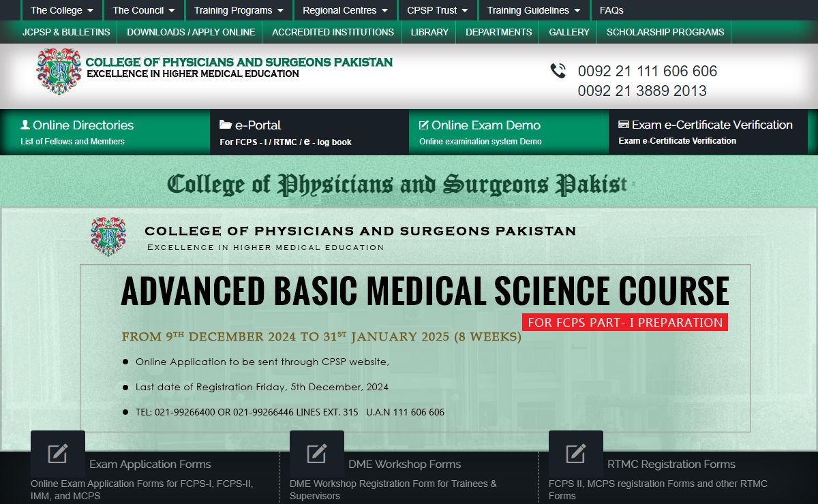Expand The Council dropdown menu
818x504 pixels.
[144, 10]
